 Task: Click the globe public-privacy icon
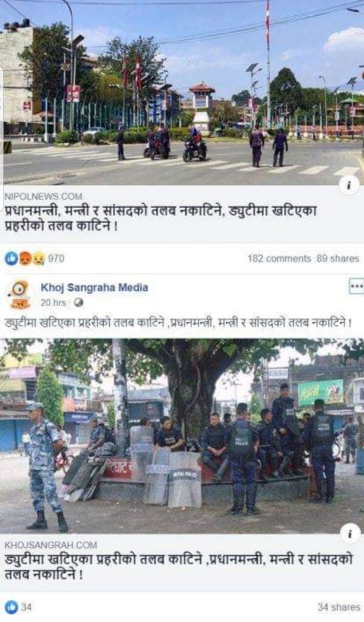click(x=78, y=302)
